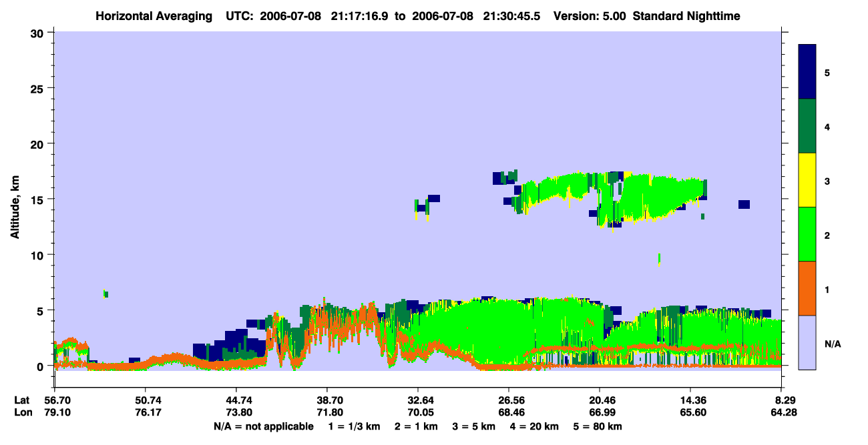Click the dark blue level 5 colorbar segment

pos(807,71)
